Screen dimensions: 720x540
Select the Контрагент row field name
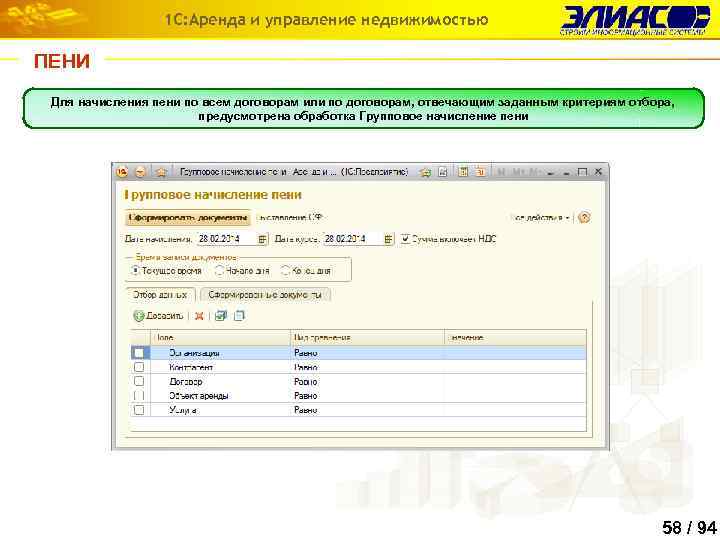coord(191,368)
